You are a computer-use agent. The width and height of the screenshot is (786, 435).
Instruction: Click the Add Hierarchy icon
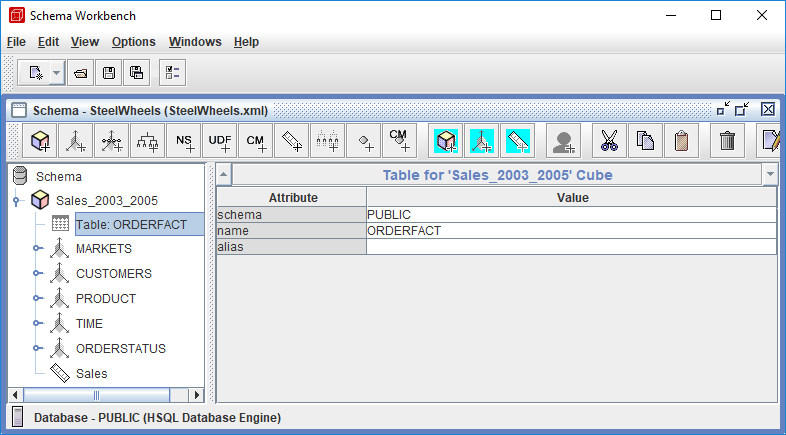(x=148, y=141)
